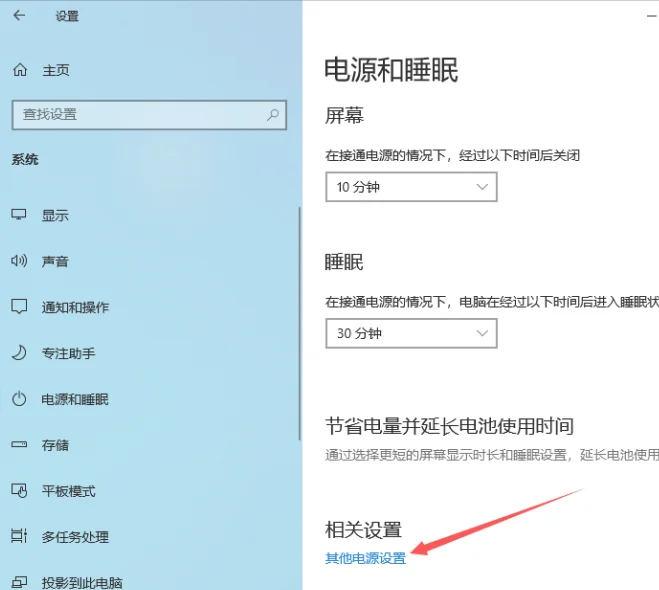Open 平板模式 settings

[68, 491]
